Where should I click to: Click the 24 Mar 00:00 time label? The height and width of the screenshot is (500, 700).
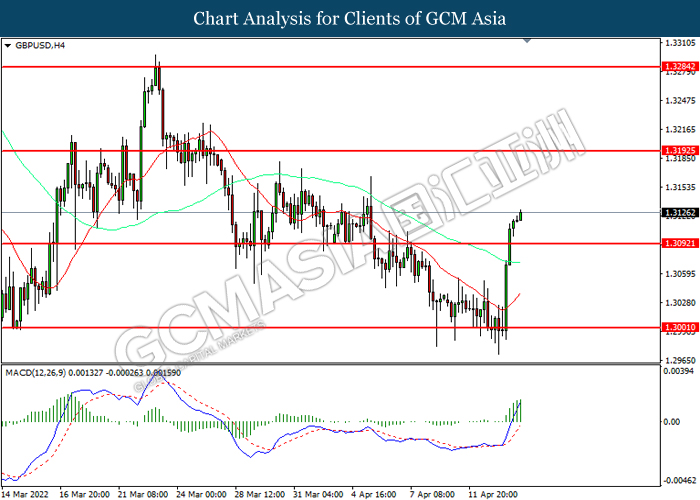pos(201,495)
